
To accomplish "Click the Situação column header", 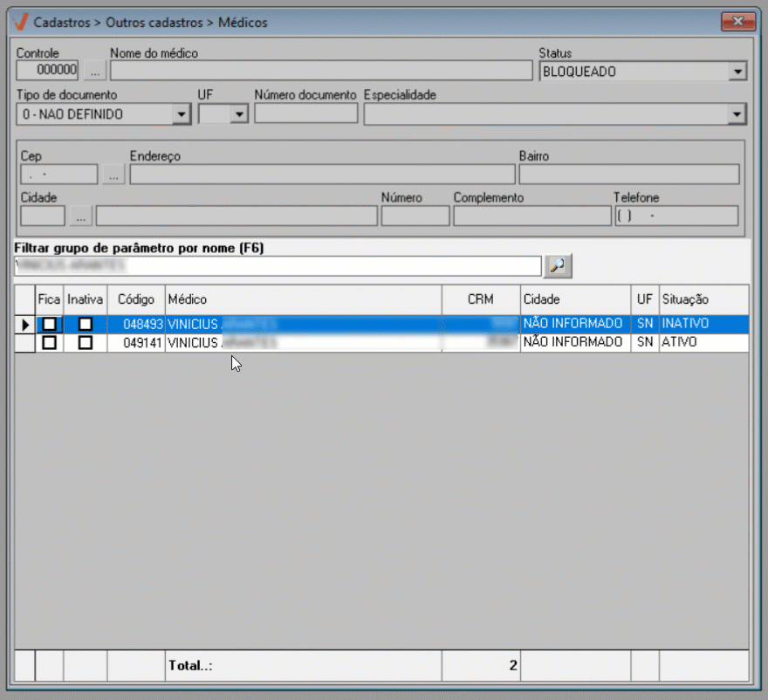I will (703, 299).
